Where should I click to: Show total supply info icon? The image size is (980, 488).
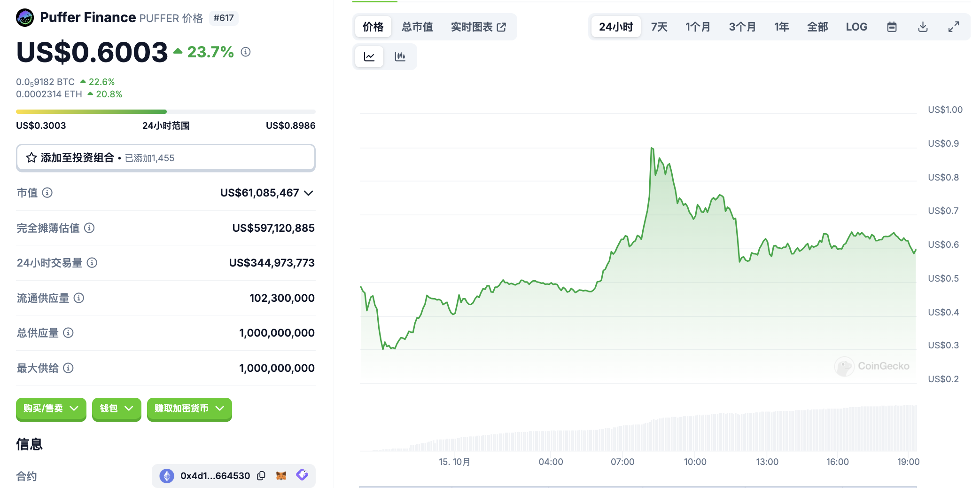tap(68, 333)
